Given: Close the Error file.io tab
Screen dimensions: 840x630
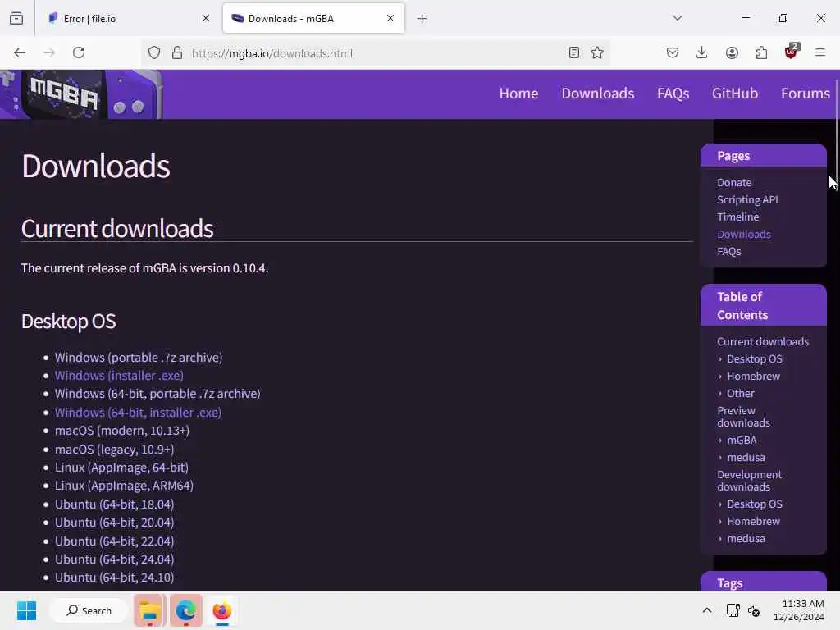Looking at the screenshot, I should click(206, 18).
